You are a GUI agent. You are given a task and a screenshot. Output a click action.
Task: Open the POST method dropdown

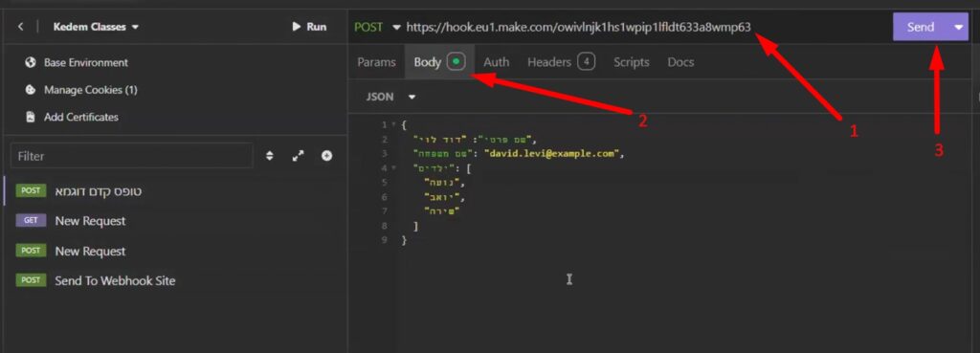[377, 27]
